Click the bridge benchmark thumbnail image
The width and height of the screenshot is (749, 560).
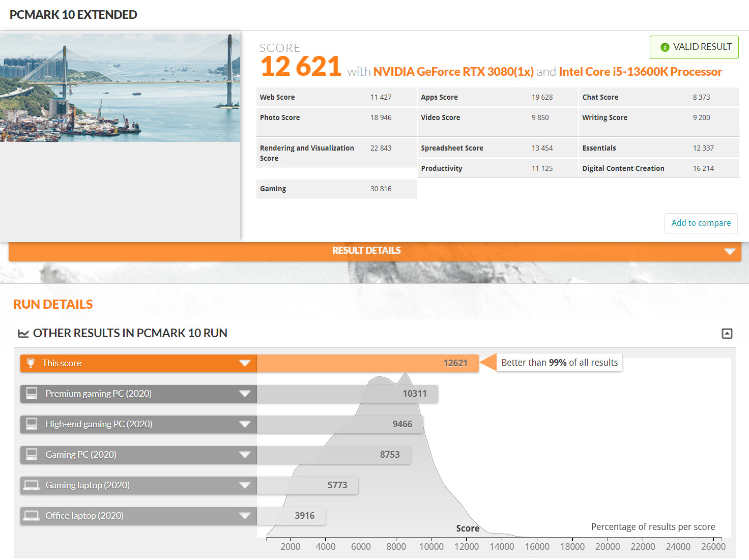120,87
